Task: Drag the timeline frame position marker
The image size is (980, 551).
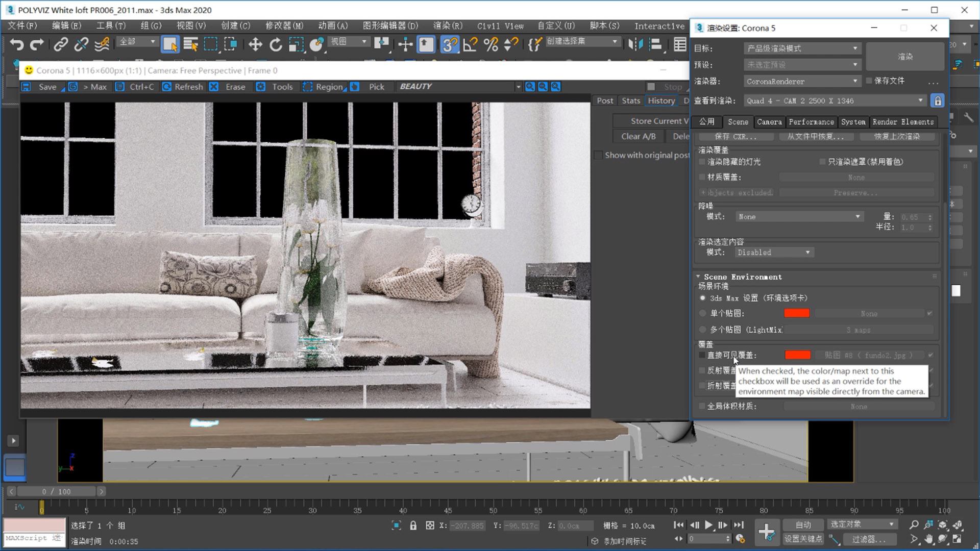Action: pos(42,507)
